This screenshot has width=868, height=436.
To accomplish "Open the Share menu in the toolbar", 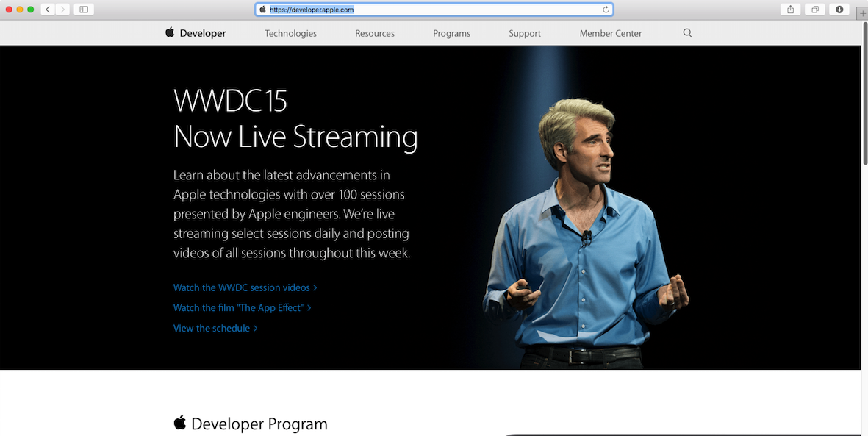I will 791,10.
